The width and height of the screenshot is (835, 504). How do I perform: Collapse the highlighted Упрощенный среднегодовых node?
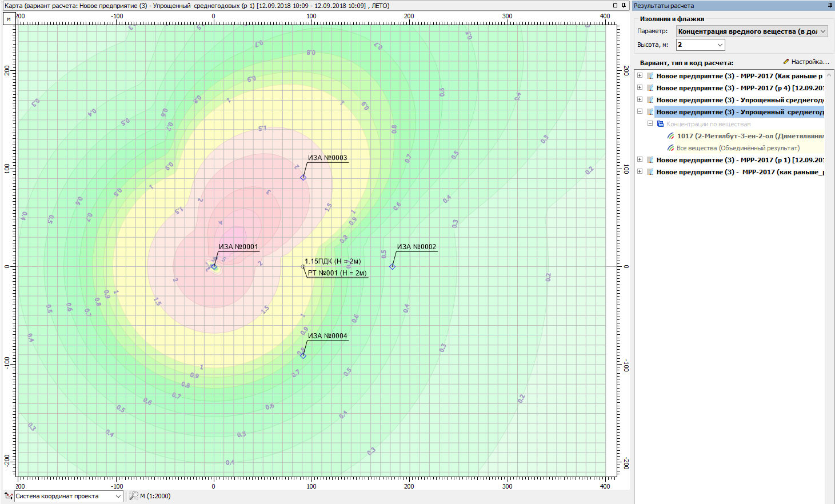point(640,112)
